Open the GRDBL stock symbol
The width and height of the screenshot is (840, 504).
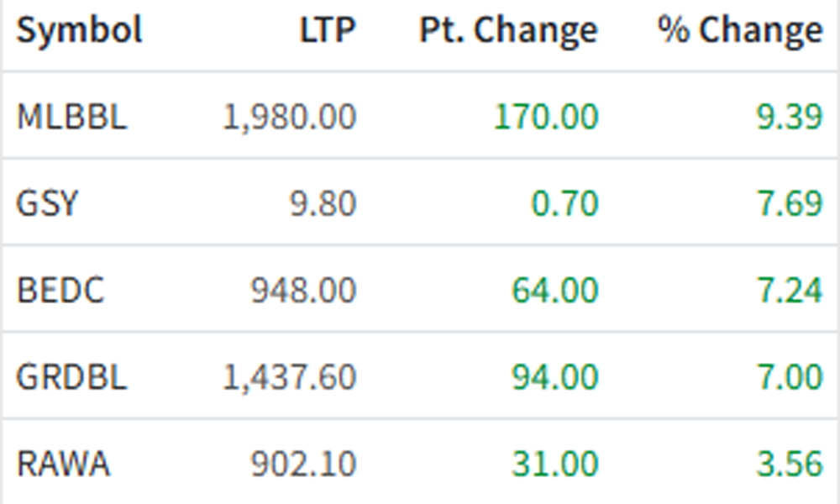[71, 377]
